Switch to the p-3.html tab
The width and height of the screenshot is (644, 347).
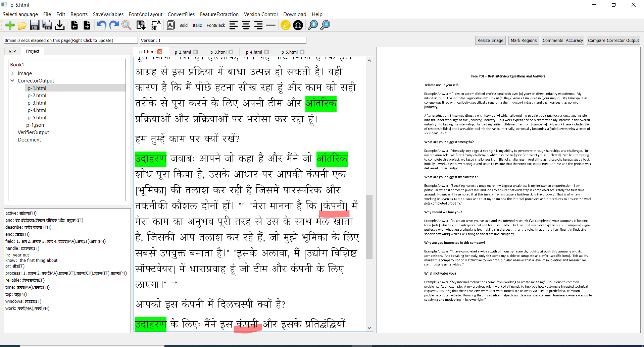218,52
